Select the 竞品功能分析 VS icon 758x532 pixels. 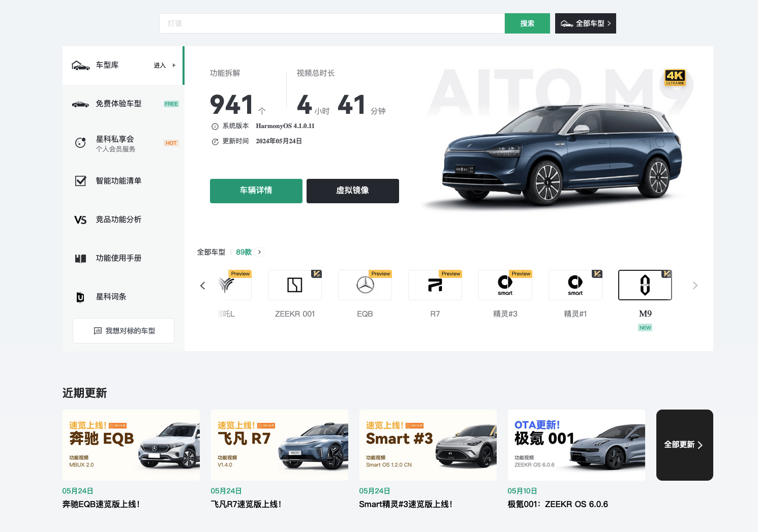tap(81, 220)
